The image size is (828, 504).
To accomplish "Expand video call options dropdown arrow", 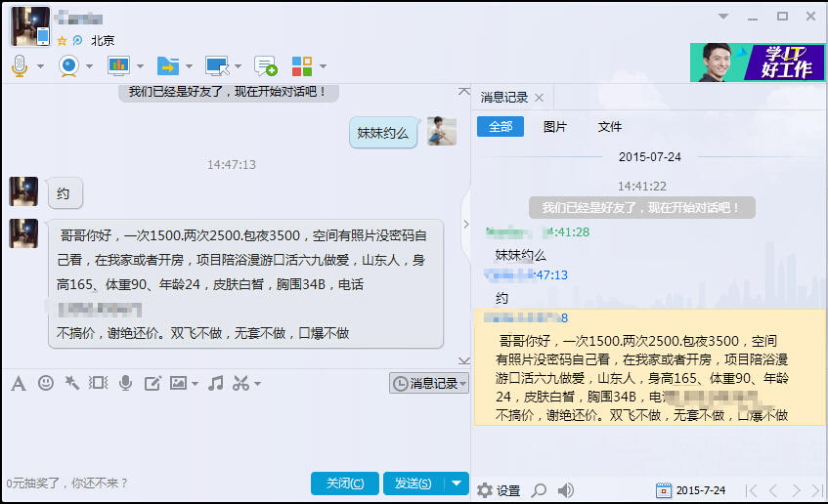I will [89, 66].
